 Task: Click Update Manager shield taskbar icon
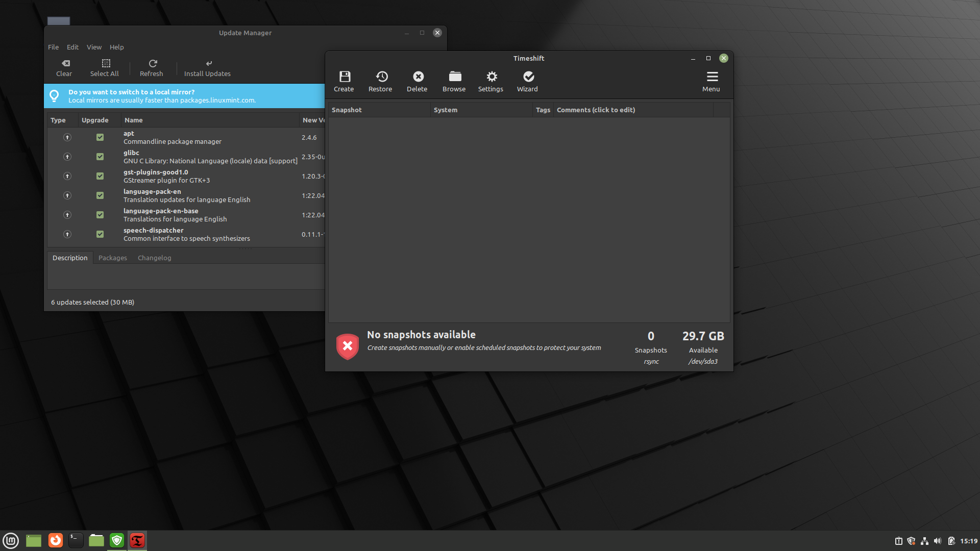117,540
